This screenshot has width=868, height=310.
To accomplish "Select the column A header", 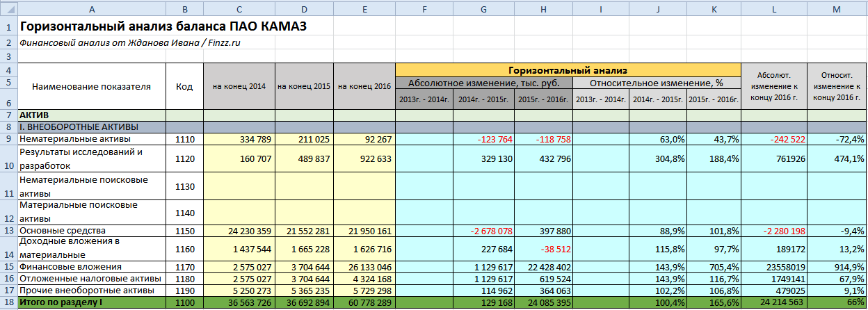I will point(92,7).
